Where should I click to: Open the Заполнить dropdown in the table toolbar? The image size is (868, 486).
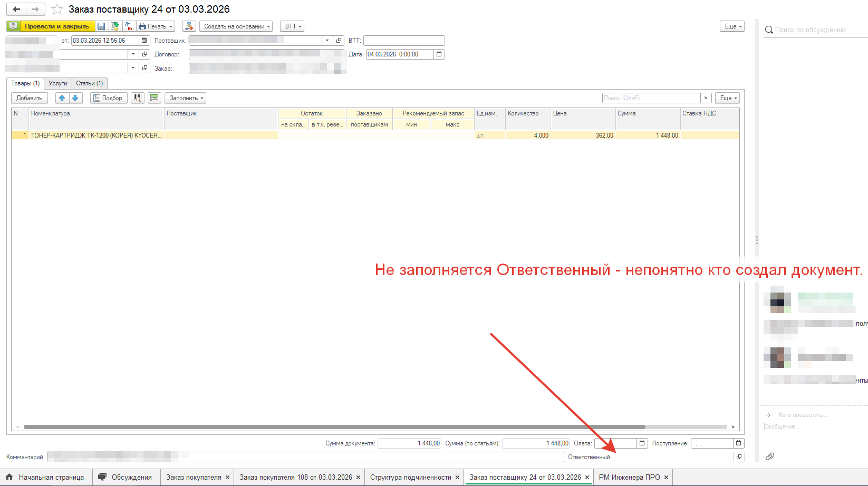click(185, 98)
